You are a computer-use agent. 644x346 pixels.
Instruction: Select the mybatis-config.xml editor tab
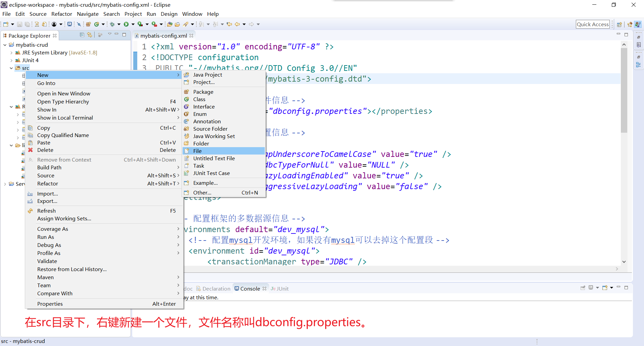(x=163, y=36)
